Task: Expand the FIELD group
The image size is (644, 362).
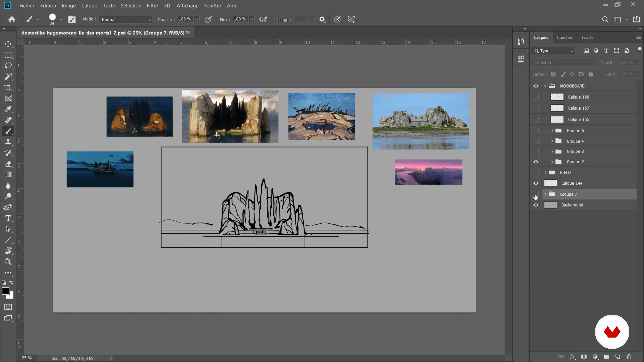Action: 546,172
